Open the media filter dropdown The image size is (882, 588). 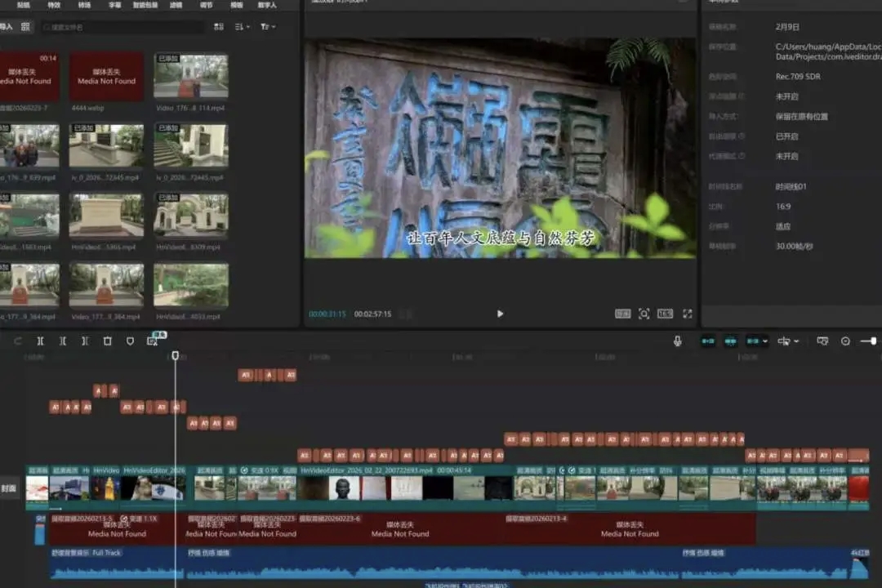[267, 27]
